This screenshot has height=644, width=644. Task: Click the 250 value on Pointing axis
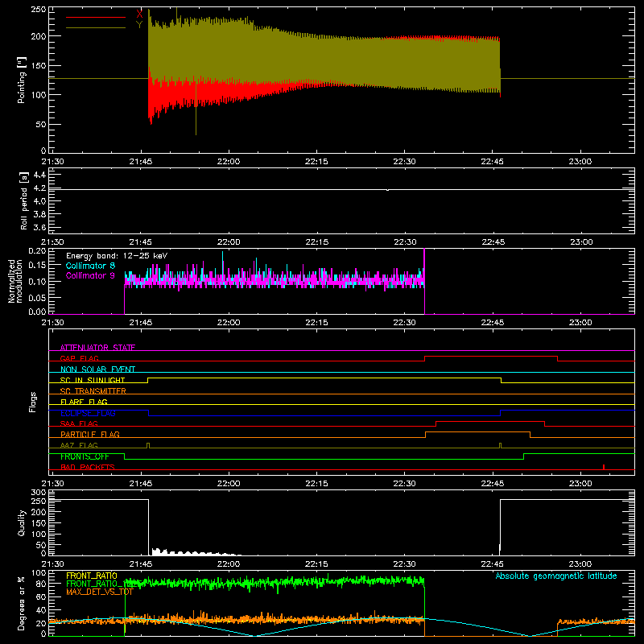pos(38,10)
